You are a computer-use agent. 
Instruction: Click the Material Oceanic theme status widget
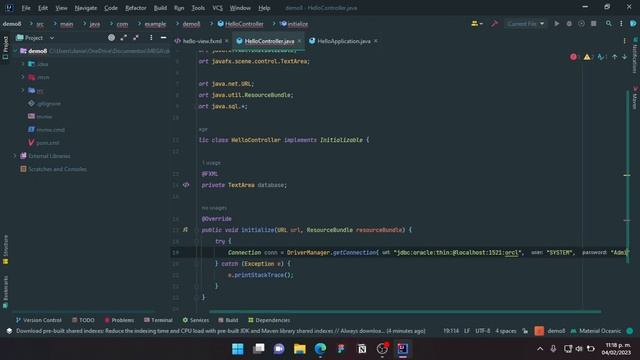click(x=596, y=331)
